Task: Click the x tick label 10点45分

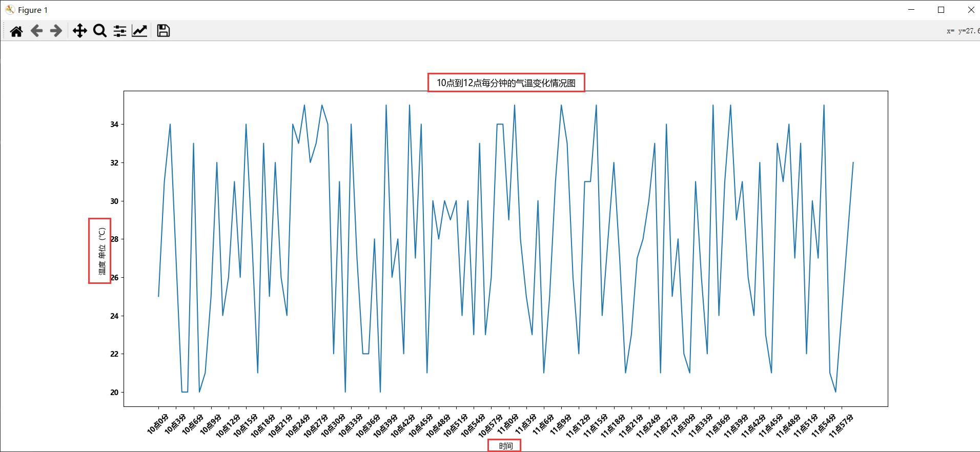Action: [x=420, y=425]
